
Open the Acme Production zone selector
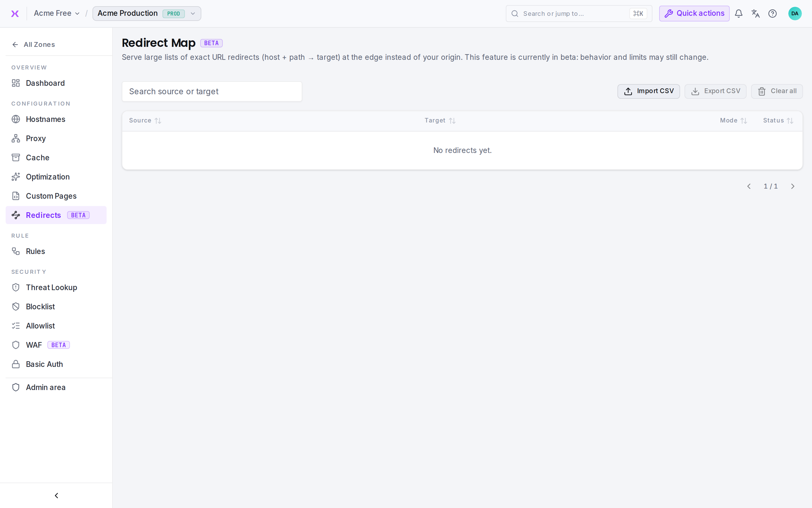click(147, 14)
